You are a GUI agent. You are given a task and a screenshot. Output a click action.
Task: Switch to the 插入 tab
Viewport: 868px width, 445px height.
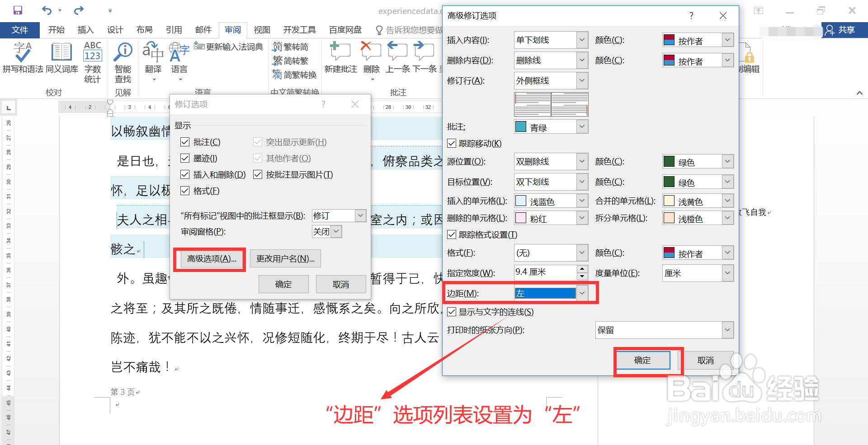point(86,30)
